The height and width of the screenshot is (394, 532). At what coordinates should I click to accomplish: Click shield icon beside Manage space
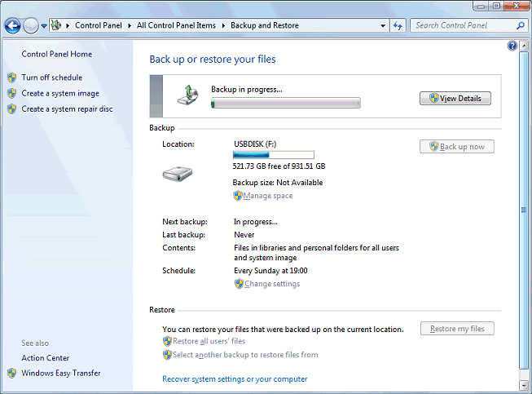click(238, 196)
